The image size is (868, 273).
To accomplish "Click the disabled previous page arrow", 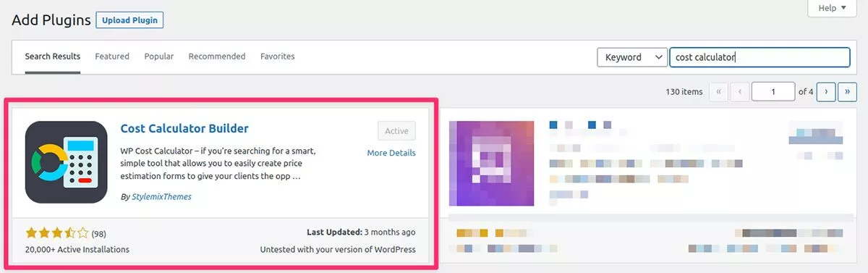I will [x=740, y=92].
